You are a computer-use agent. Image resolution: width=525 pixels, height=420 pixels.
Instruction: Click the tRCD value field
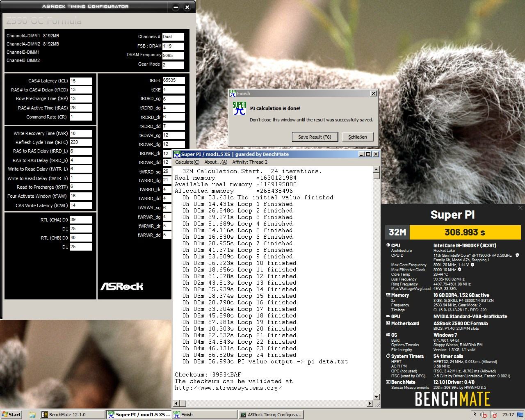pyautogui.click(x=81, y=90)
